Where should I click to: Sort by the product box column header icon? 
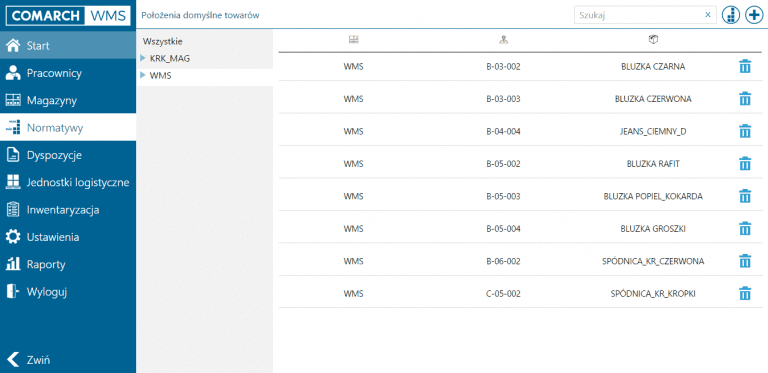pos(653,40)
